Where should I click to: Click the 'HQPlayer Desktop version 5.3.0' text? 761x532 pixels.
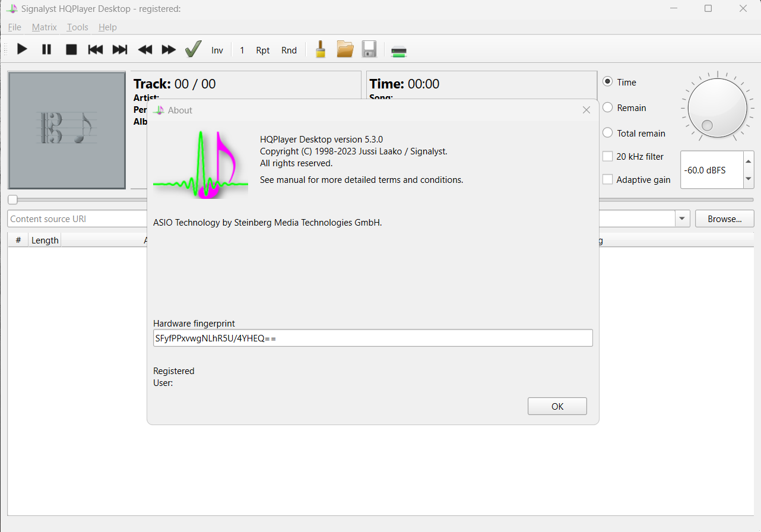[x=322, y=140]
